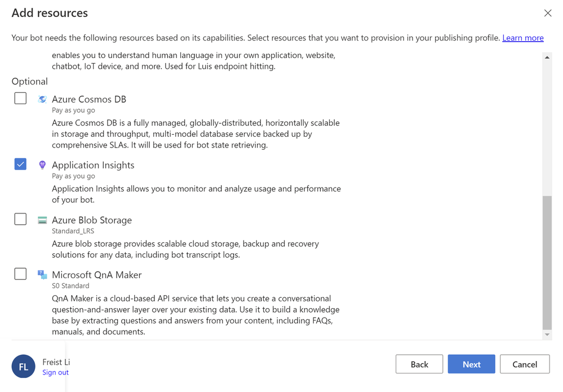
Task: Select the Azure Cosmos DB title text
Action: tap(89, 99)
